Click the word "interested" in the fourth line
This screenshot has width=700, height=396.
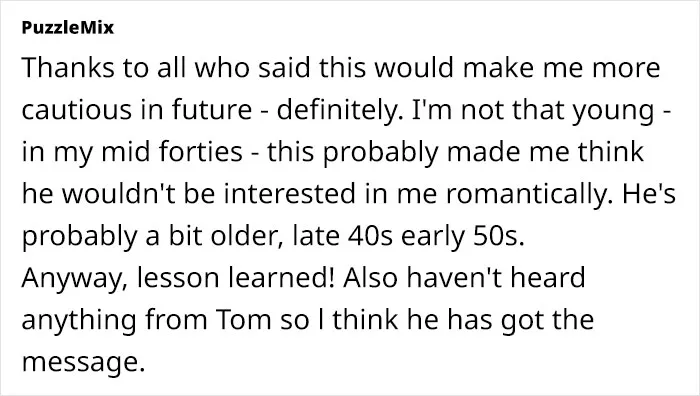(290, 194)
